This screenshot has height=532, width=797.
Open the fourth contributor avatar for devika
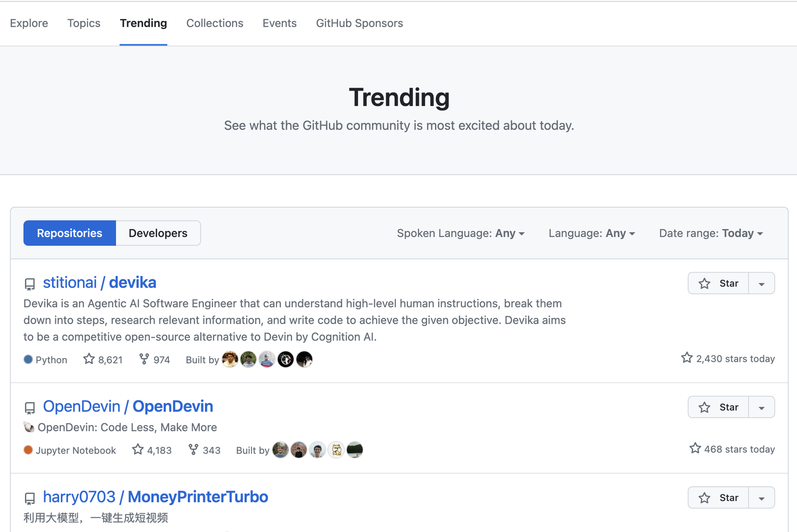tap(285, 359)
